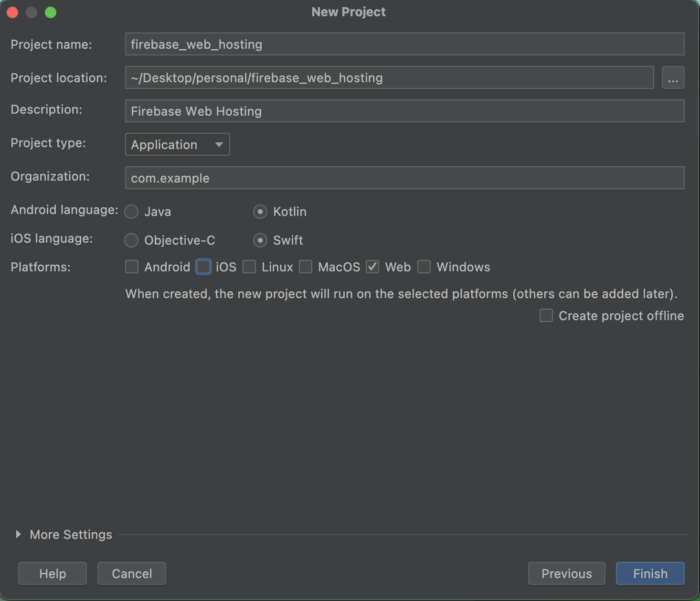
Task: Toggle Create project offline checkbox
Action: point(546,315)
